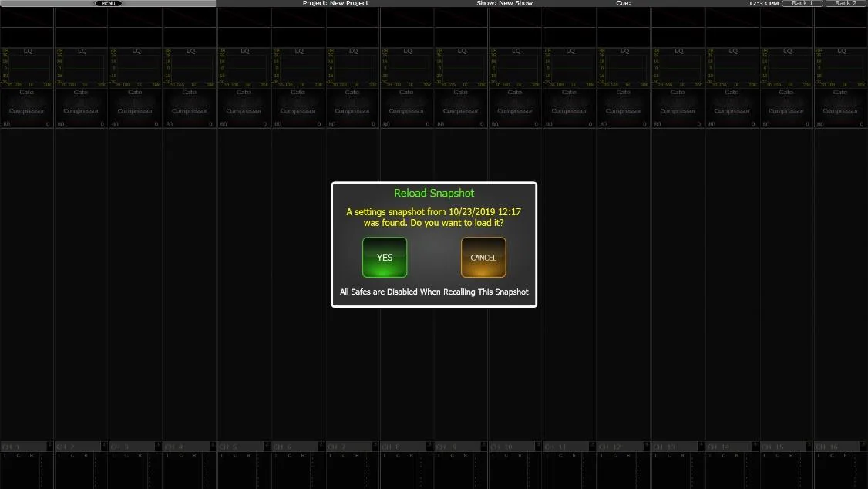
Task: Click YES to load the snapshot
Action: coord(384,257)
